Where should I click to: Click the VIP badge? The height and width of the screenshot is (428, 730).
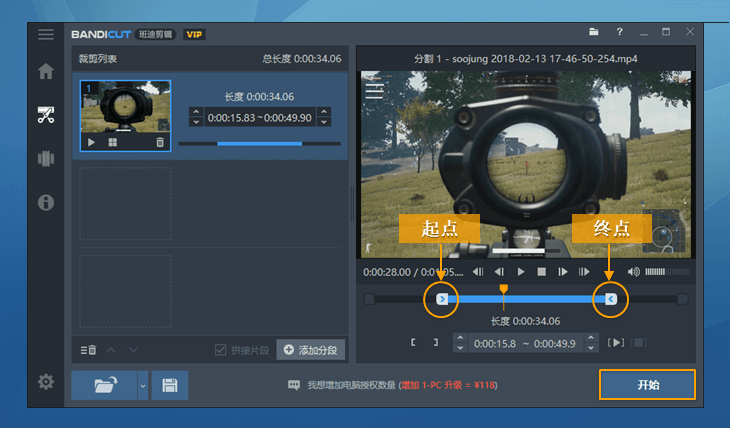[194, 34]
